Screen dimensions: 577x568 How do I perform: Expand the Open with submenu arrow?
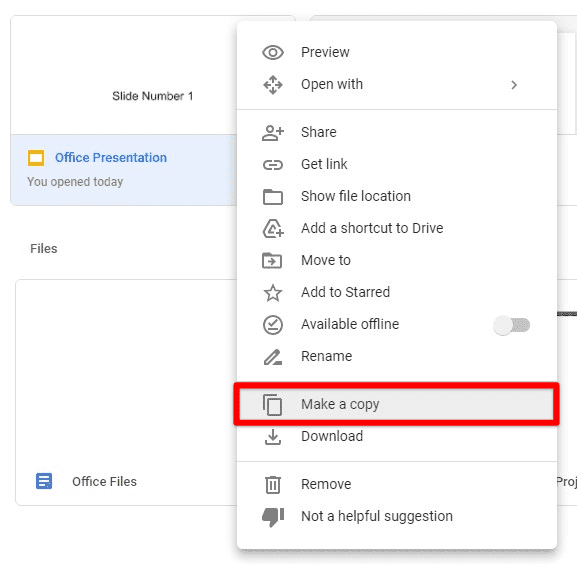(514, 85)
